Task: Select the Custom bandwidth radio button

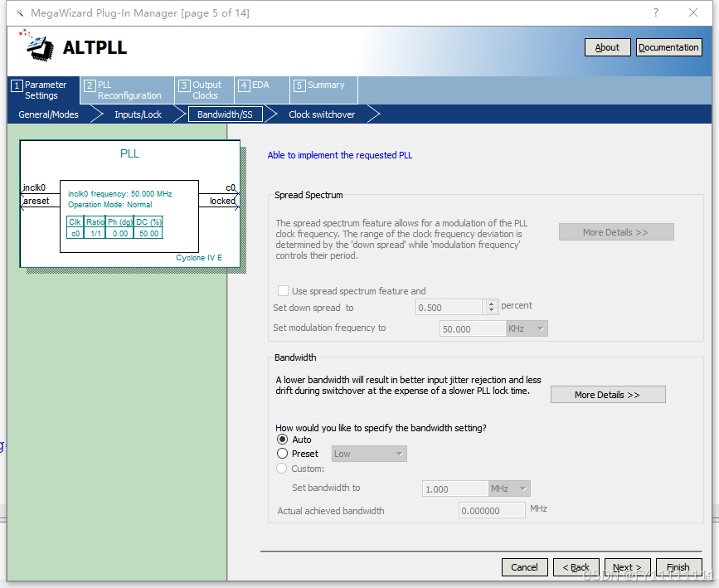Action: click(x=282, y=469)
